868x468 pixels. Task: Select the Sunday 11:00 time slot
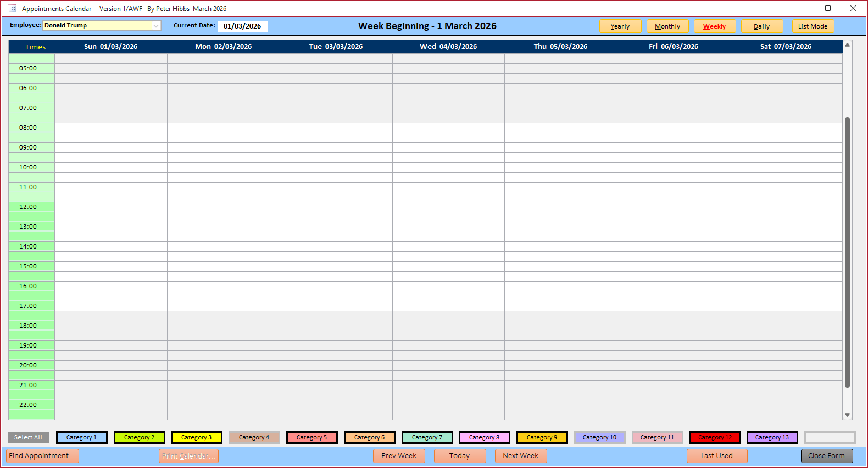(111, 187)
